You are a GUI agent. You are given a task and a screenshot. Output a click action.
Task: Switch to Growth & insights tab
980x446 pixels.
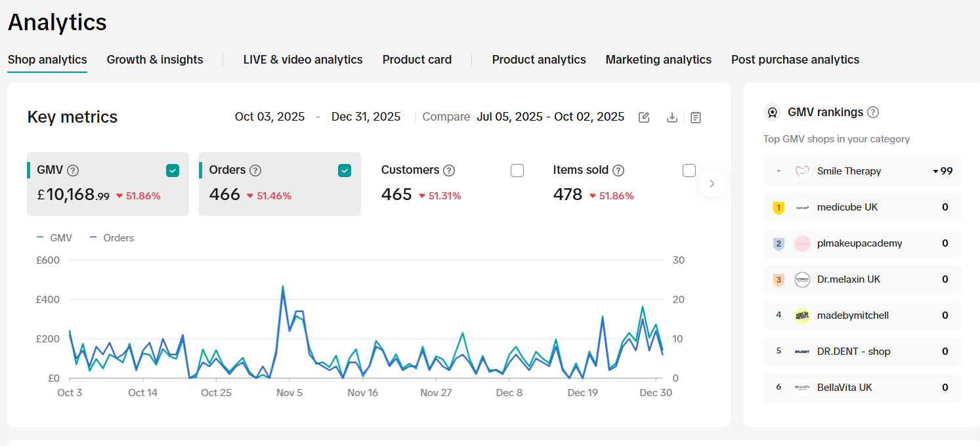(155, 60)
